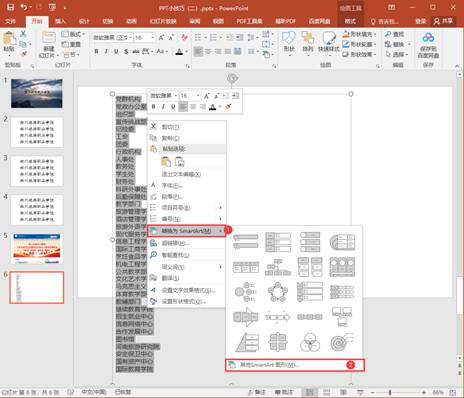Pick the target list SmartArt layout
464x398 pixels.
pyautogui.click(x=342, y=342)
